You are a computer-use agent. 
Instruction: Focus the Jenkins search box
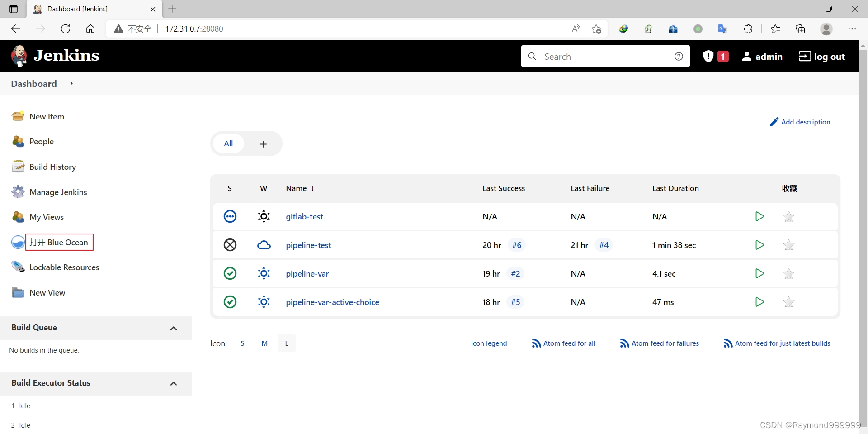(605, 56)
